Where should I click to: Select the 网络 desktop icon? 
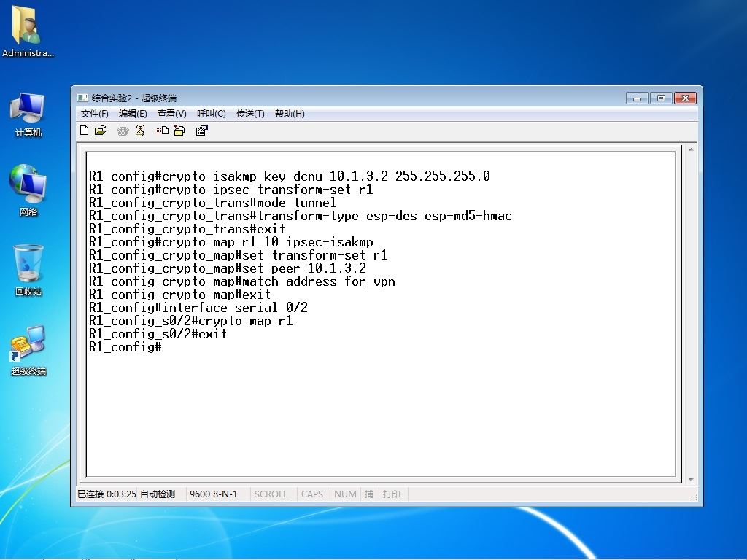[28, 190]
